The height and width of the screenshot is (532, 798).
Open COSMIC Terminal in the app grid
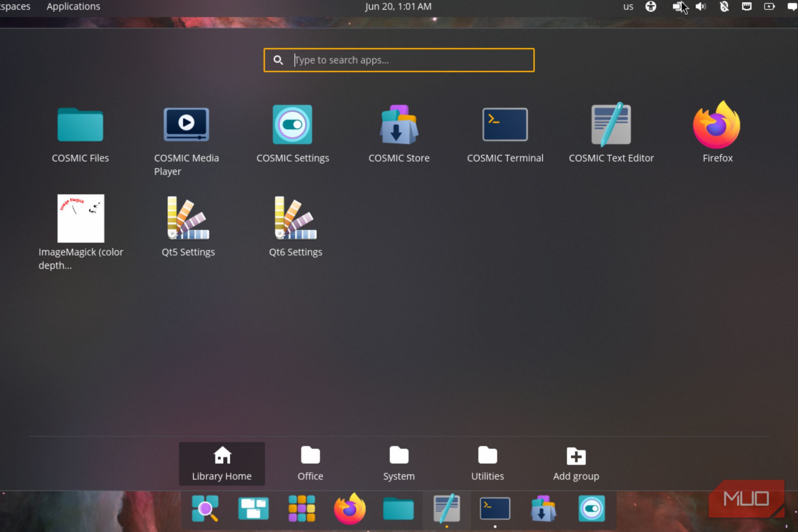tap(505, 135)
